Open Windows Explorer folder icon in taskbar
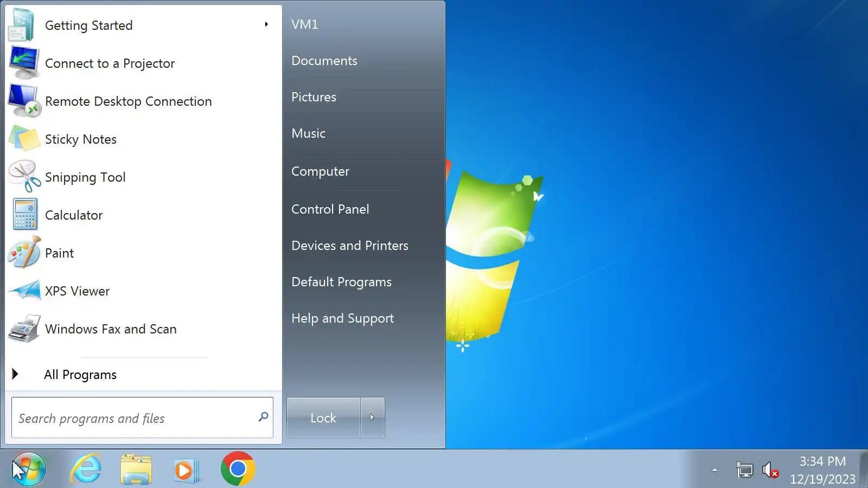 click(136, 469)
